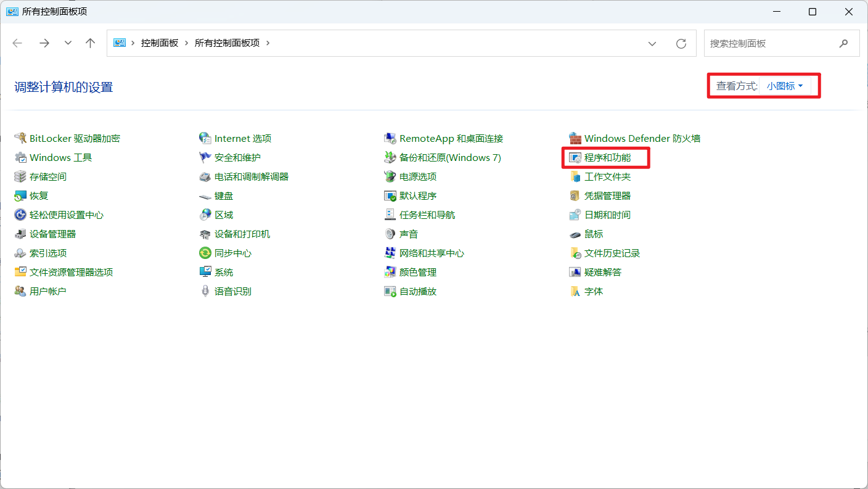Click the 自动播放 icon

390,291
